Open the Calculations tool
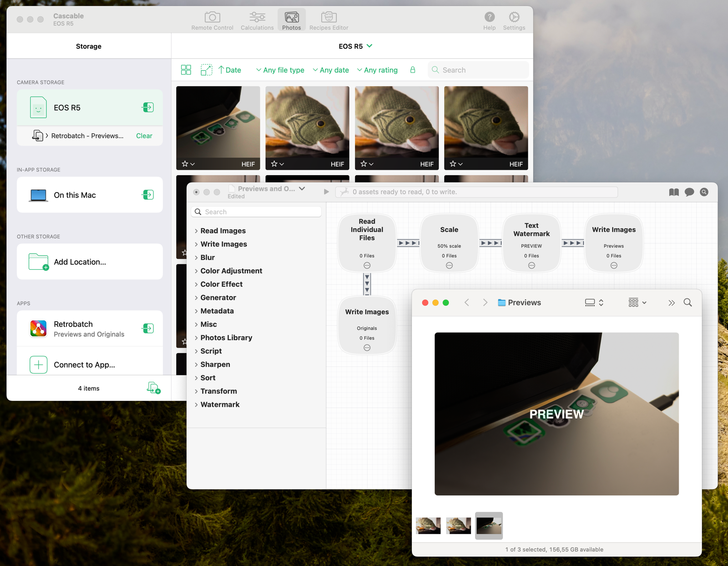Viewport: 728px width, 566px height. (257, 21)
